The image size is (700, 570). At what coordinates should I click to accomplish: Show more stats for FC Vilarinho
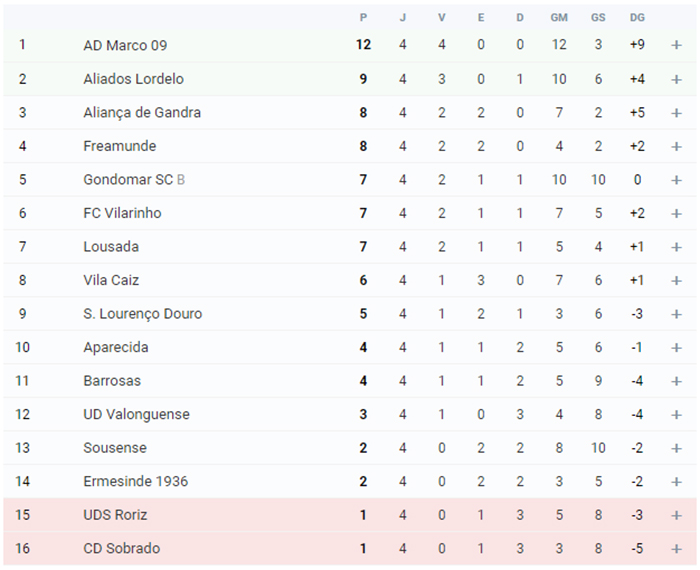click(x=676, y=213)
